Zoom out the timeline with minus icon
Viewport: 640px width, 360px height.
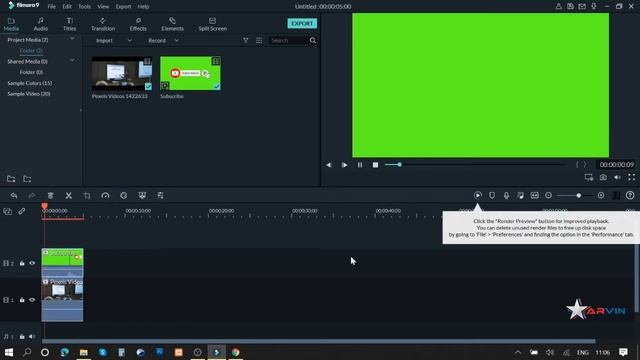pyautogui.click(x=549, y=196)
